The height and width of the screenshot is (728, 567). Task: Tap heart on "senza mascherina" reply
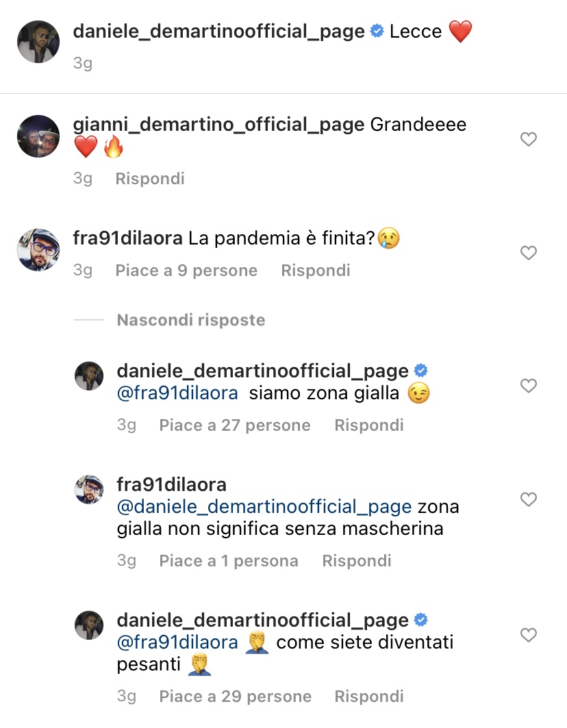[528, 500]
